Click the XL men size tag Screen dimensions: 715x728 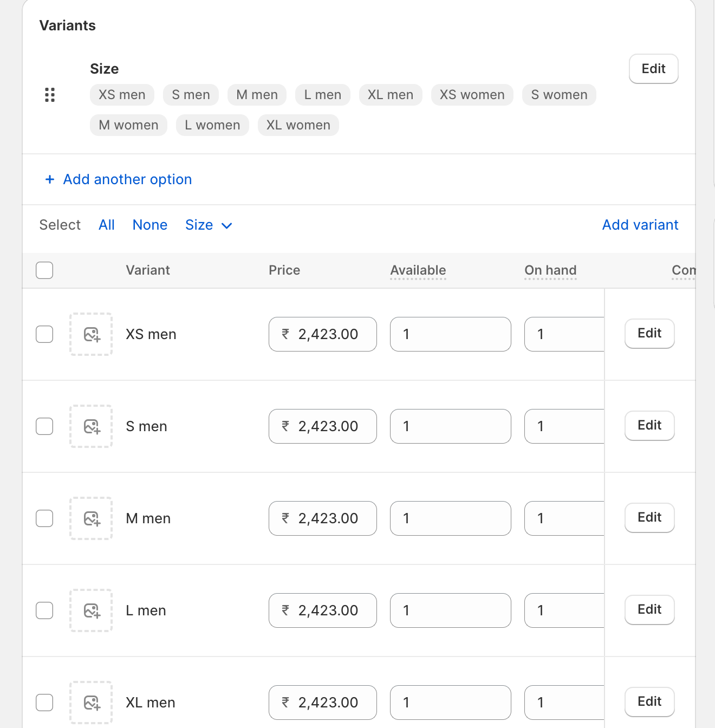[x=391, y=95]
